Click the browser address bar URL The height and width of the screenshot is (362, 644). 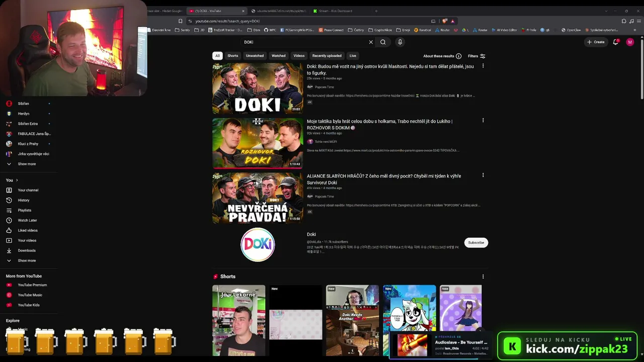(227, 21)
